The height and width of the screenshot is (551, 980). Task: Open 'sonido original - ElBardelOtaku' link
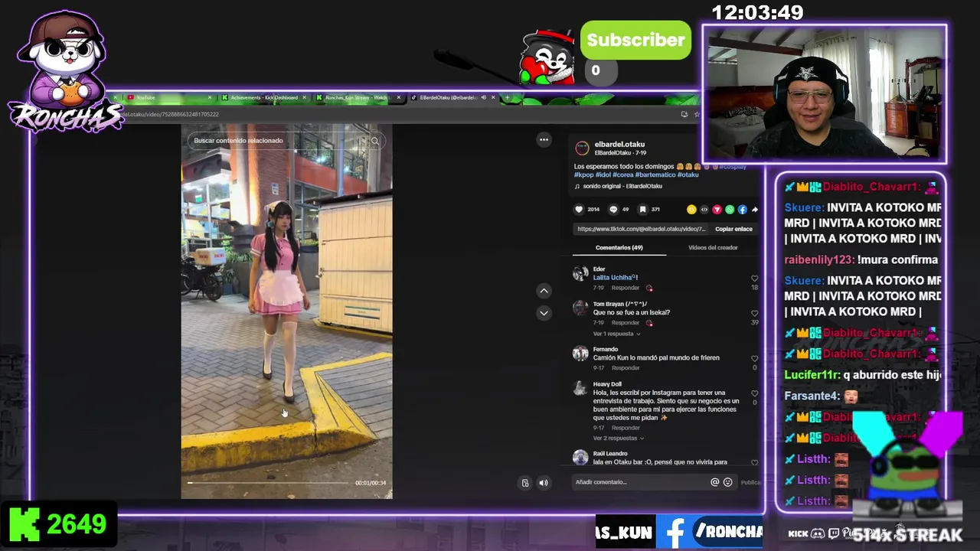click(x=622, y=186)
